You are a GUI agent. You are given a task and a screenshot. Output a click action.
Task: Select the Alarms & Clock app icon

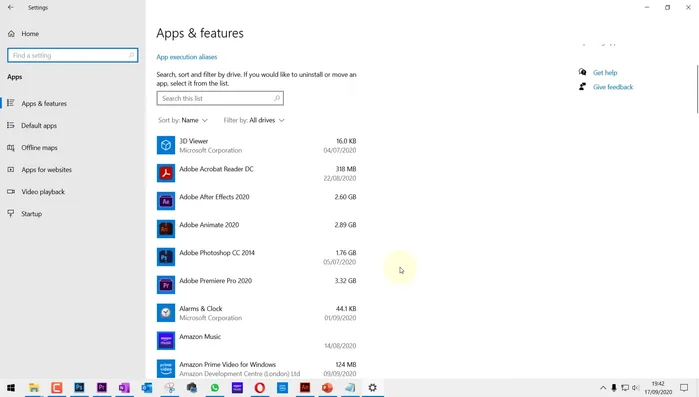[x=166, y=313]
